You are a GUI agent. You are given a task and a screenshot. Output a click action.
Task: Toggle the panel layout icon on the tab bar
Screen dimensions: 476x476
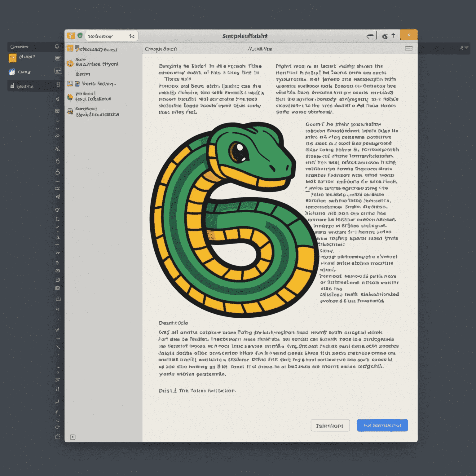409,48
